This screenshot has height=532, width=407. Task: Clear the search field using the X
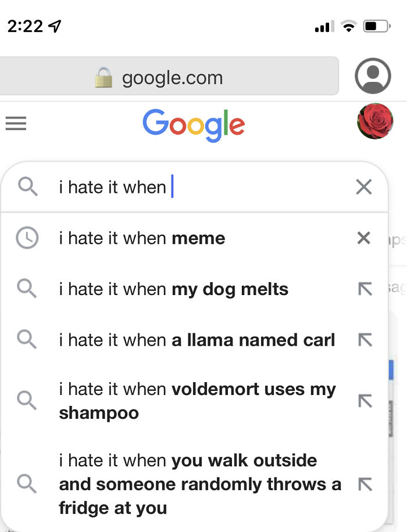[x=364, y=187]
